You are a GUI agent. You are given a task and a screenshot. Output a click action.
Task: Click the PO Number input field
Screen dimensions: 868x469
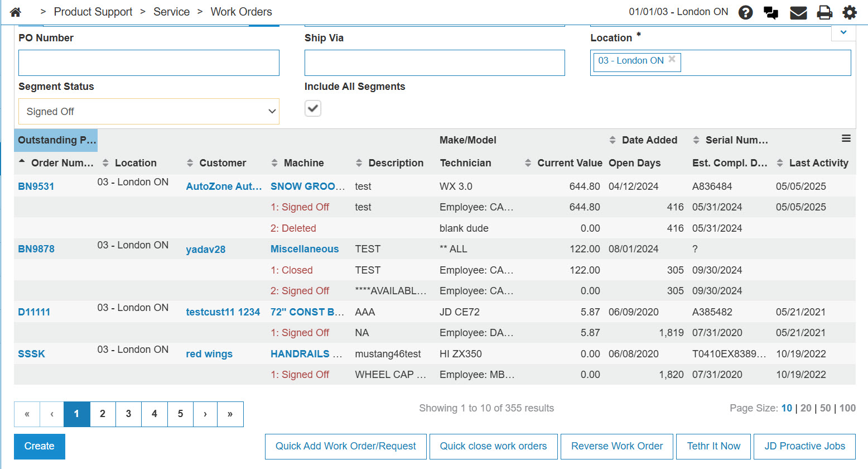(x=148, y=63)
